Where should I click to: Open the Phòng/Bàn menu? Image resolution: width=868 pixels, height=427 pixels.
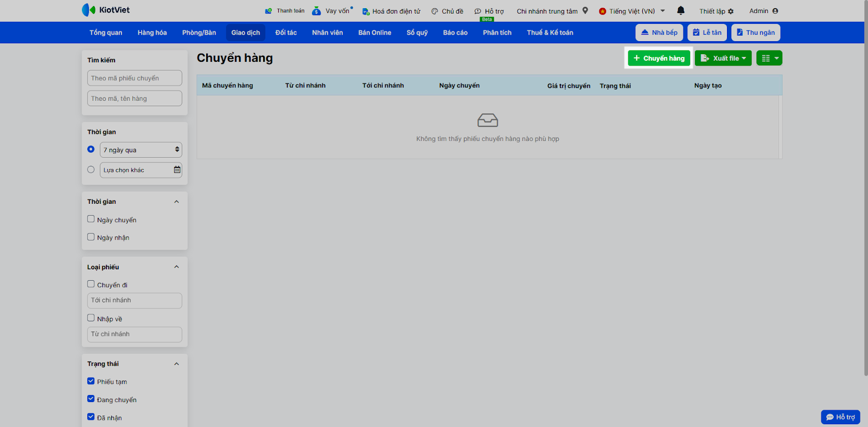click(x=199, y=33)
